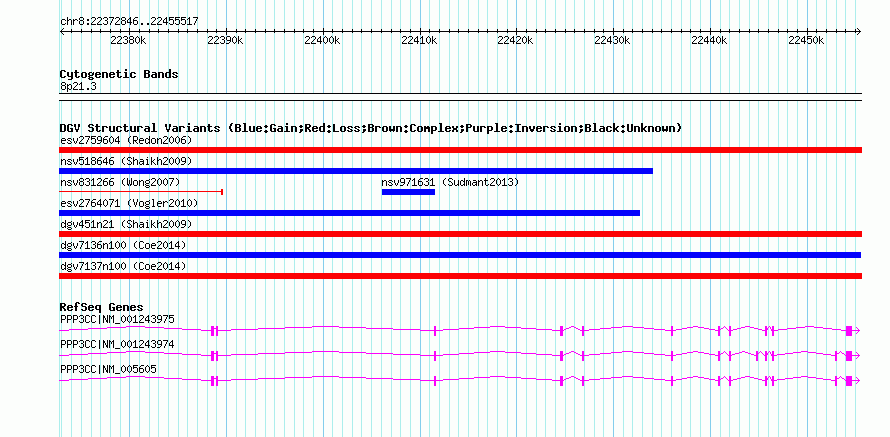The width and height of the screenshot is (890, 437).
Task: Select the last exon of NM_001243974 transcript
Action: click(849, 356)
